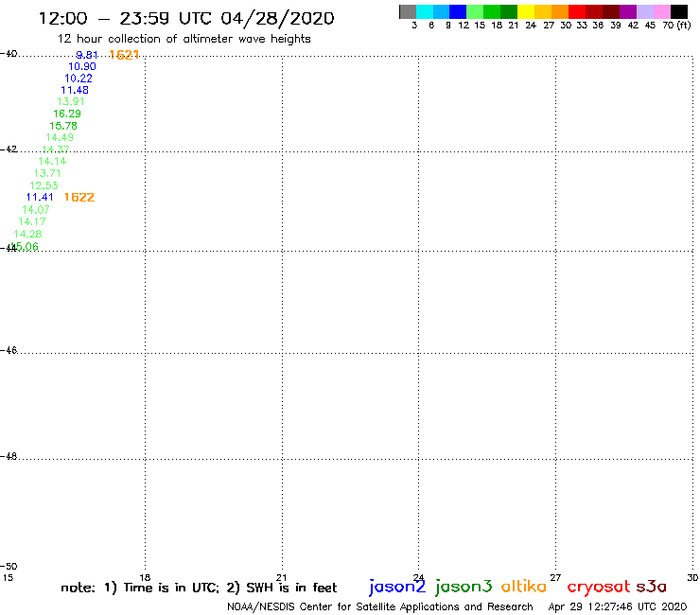Screen dimensions: 700x615
Task: Click the orange time label 1622
Action: pyautogui.click(x=79, y=198)
